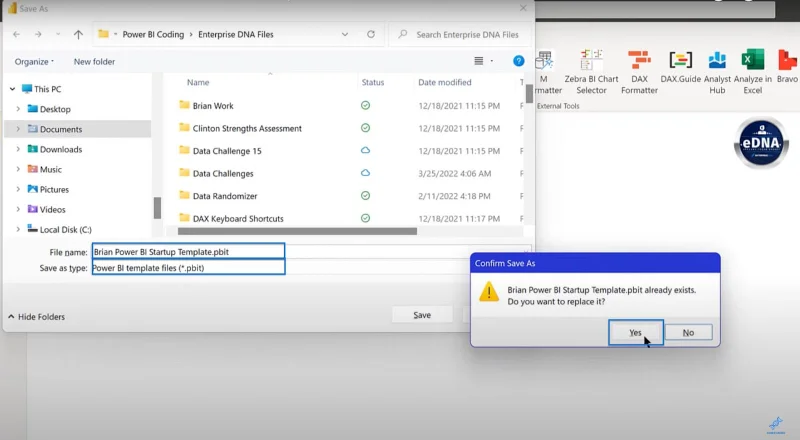Viewport: 800px width, 440px height.
Task: Expand the Local Disk (C:) node
Action: click(x=18, y=229)
